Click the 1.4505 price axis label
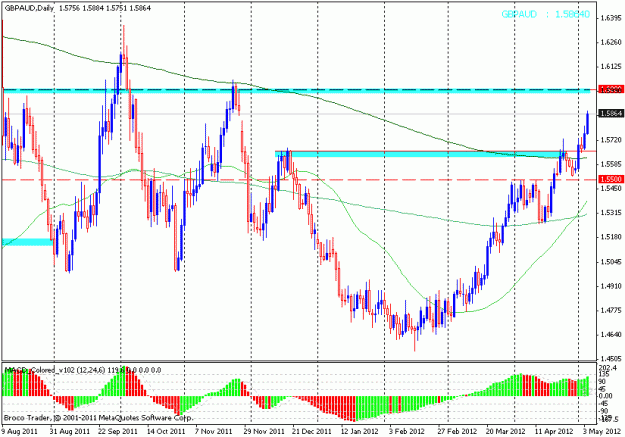The width and height of the screenshot is (625, 437). pyautogui.click(x=611, y=358)
